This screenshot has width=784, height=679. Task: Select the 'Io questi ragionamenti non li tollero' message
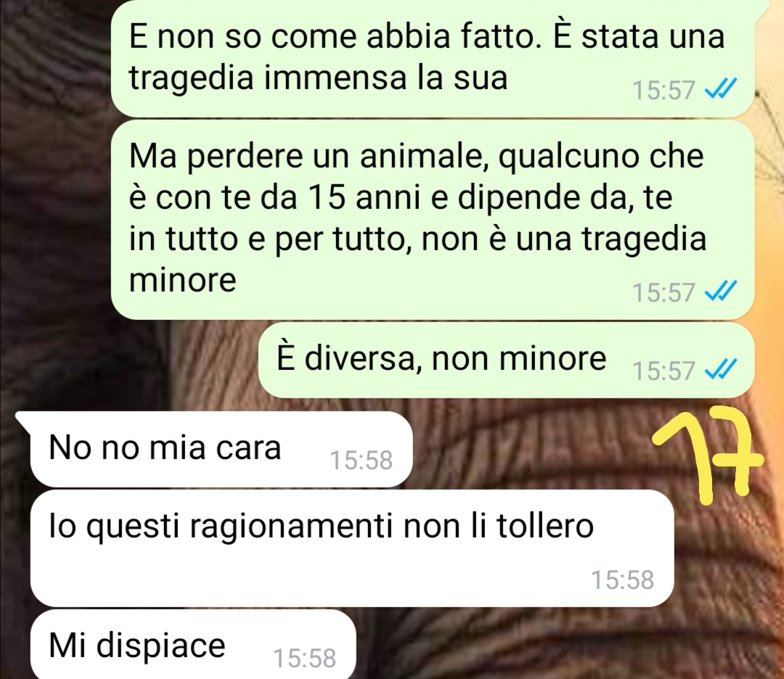point(352,548)
